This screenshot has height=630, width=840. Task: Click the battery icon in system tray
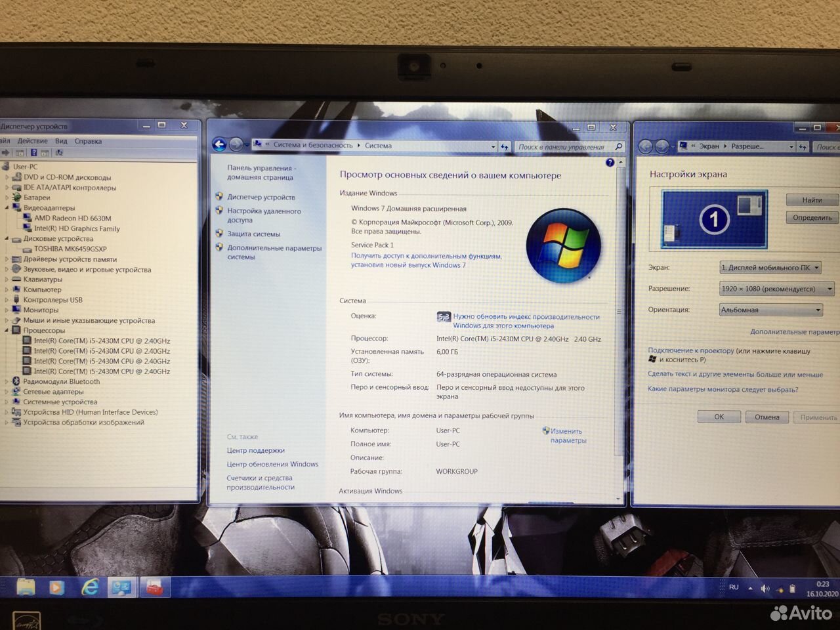tap(793, 589)
